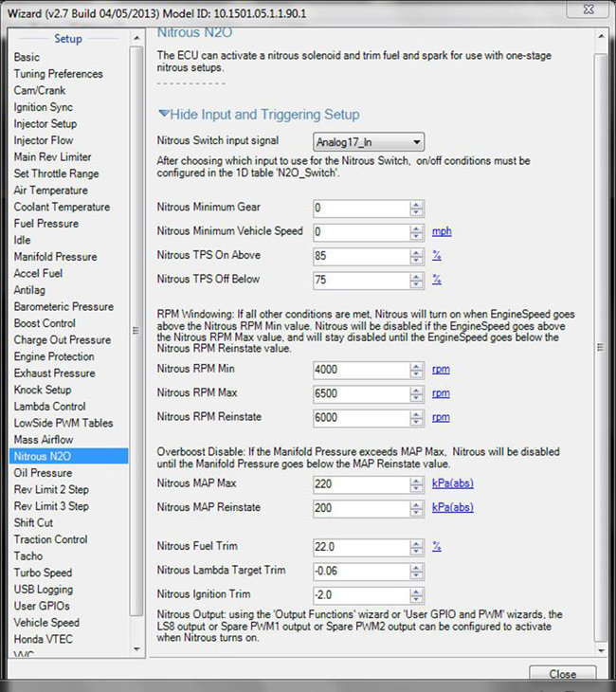Select Exhaust Pressure entry
This screenshot has height=692, width=616.
tap(54, 373)
